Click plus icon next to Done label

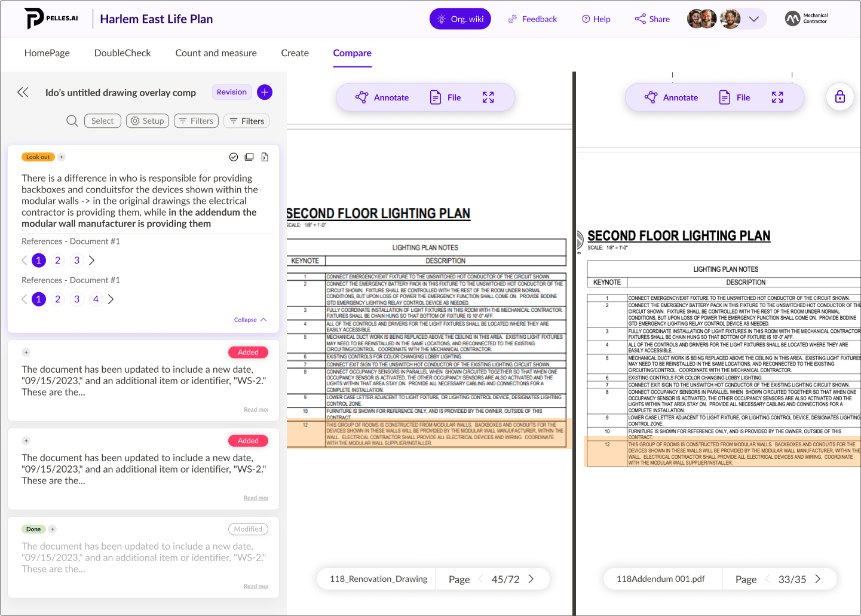pyautogui.click(x=53, y=529)
